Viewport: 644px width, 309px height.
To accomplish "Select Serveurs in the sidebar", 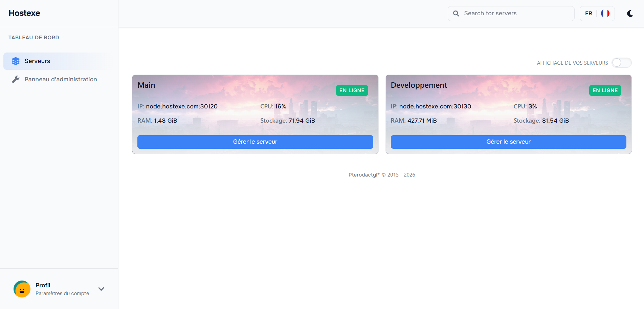I will point(37,61).
